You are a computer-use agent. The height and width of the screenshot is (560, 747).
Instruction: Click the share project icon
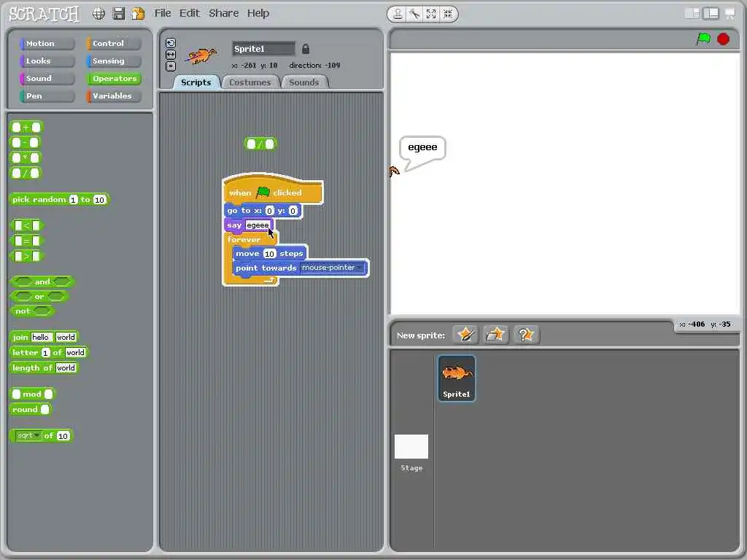[138, 14]
